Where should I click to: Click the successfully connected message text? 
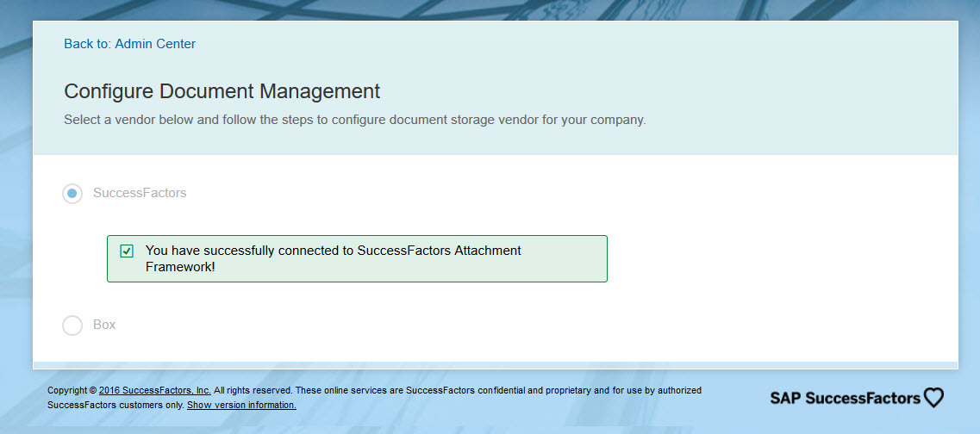pos(333,258)
